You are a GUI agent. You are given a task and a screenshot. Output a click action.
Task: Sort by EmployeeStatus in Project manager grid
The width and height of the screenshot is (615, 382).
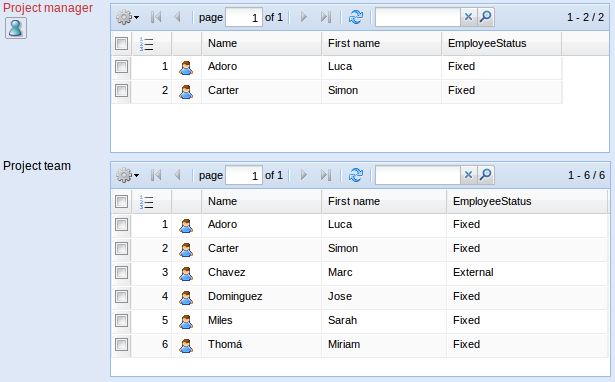tap(502, 44)
